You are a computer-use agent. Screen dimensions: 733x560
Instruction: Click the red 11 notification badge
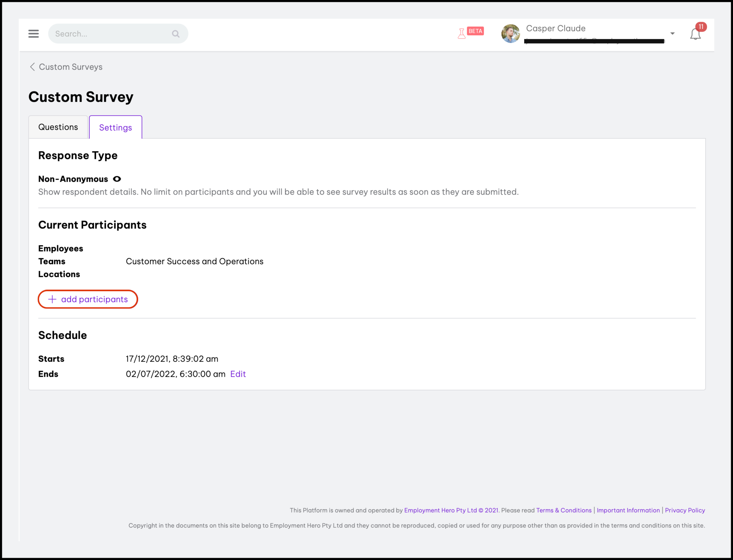[701, 27]
